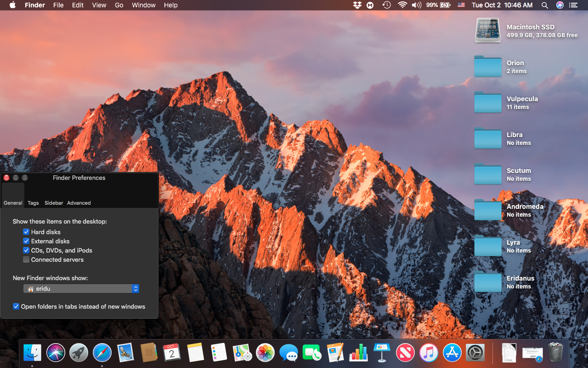Open Photos app in Dock
The height and width of the screenshot is (368, 588).
265,353
